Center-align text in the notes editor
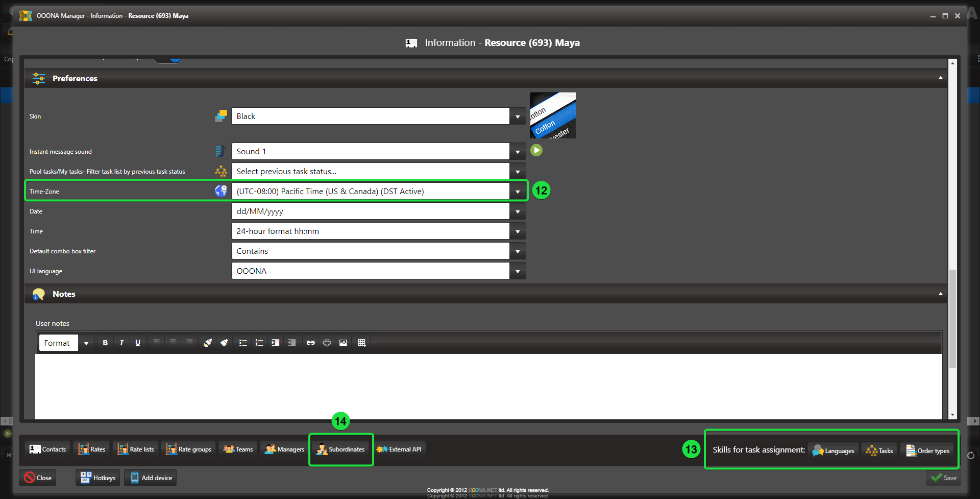 coord(173,343)
